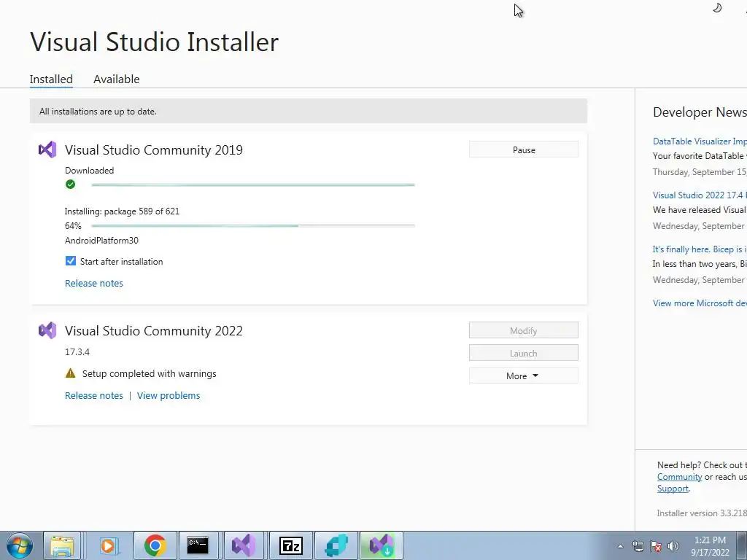Click the AndroidPlatform30 package name
The image size is (747, 560).
click(101, 241)
